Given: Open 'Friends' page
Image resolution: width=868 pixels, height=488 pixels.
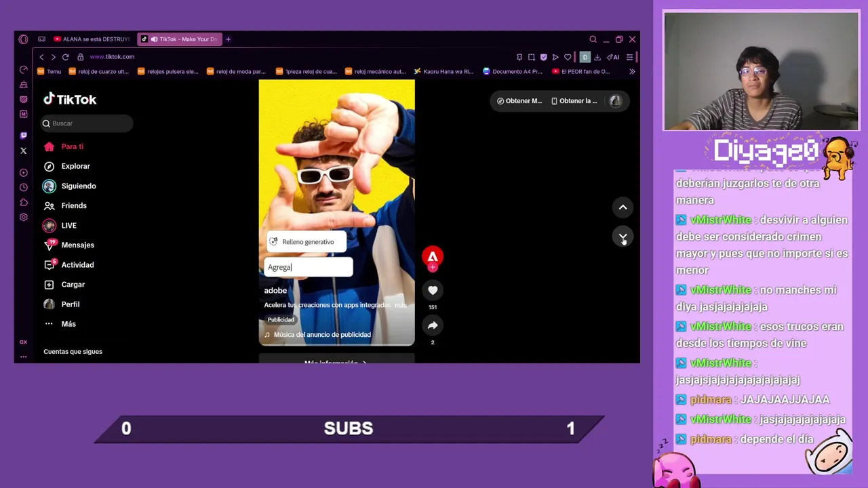Looking at the screenshot, I should 65,205.
